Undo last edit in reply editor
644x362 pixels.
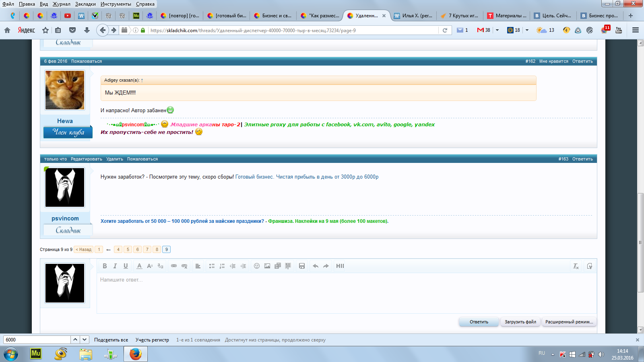[x=316, y=266]
